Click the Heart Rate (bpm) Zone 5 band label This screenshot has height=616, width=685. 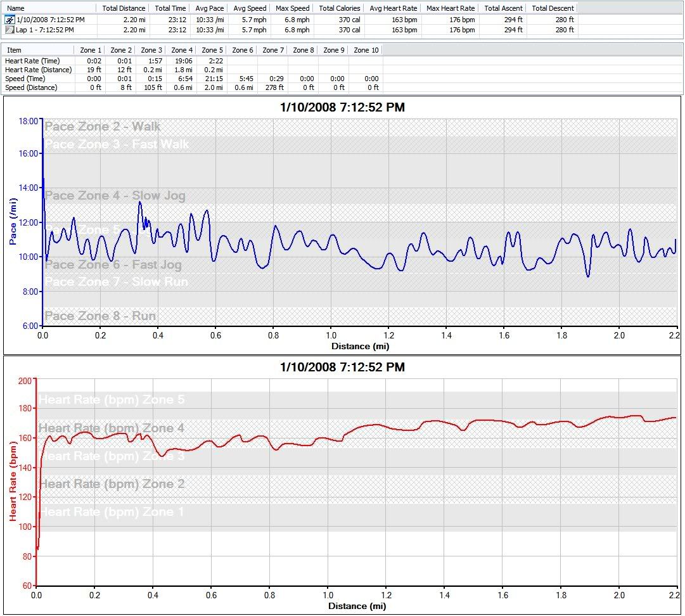pos(112,400)
